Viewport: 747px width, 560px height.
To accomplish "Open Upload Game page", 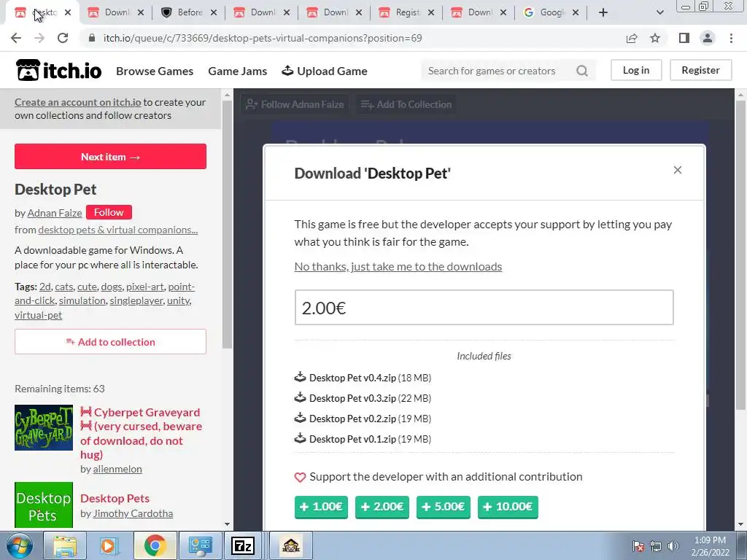I will (325, 71).
